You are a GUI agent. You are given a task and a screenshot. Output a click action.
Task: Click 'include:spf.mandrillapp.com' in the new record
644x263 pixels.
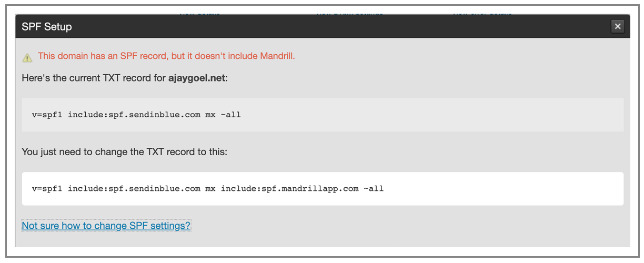coord(289,188)
